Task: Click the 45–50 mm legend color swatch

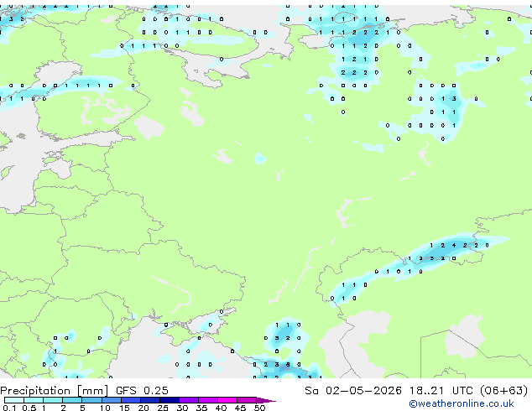Action: coord(247,400)
